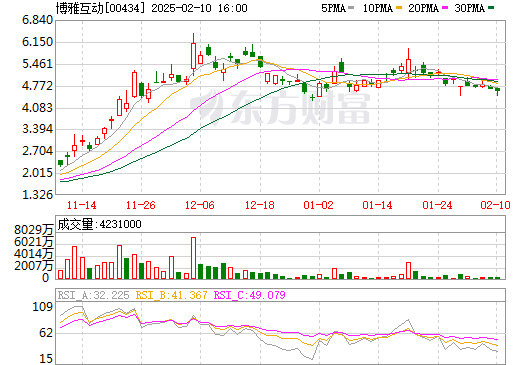Click the 109 RSI axis label
520x365 pixels.
pos(42,307)
